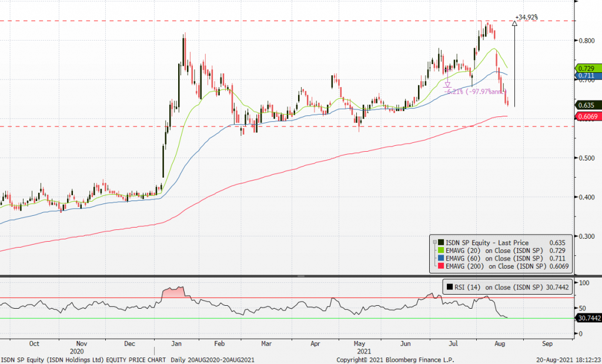602x364 pixels.
Task: Click the 'EQUITY PRICE CHART' title text at bottom
Action: [136, 360]
